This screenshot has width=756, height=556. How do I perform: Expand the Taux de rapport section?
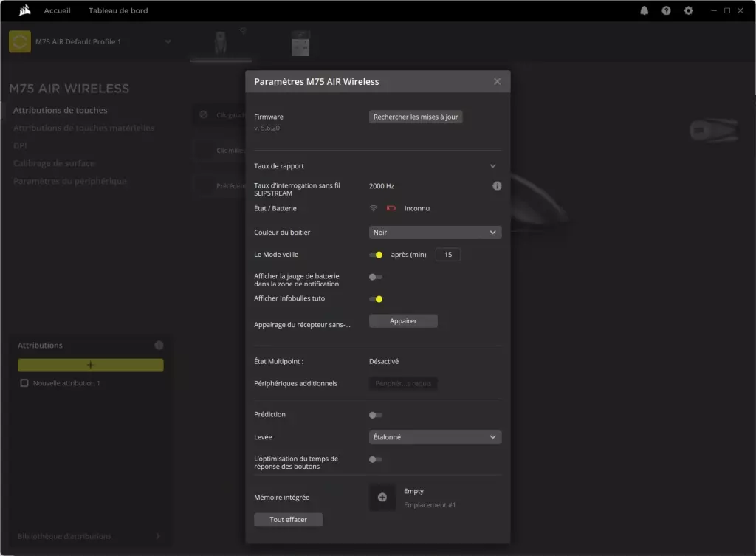(x=492, y=166)
